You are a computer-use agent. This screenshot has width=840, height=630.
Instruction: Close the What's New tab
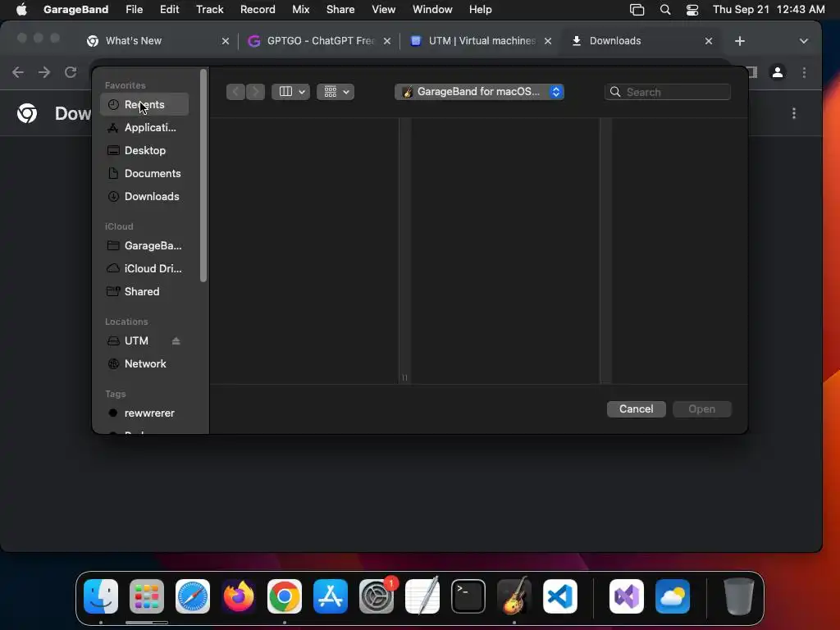tap(226, 41)
